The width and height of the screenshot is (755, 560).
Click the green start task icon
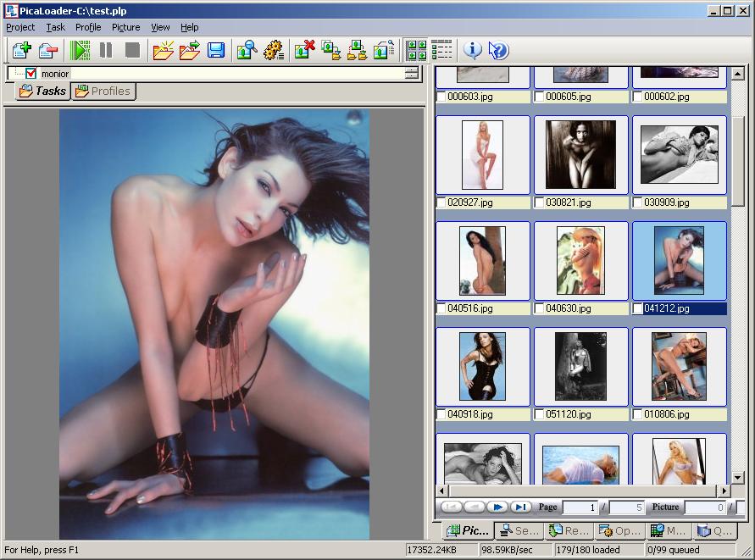click(80, 50)
